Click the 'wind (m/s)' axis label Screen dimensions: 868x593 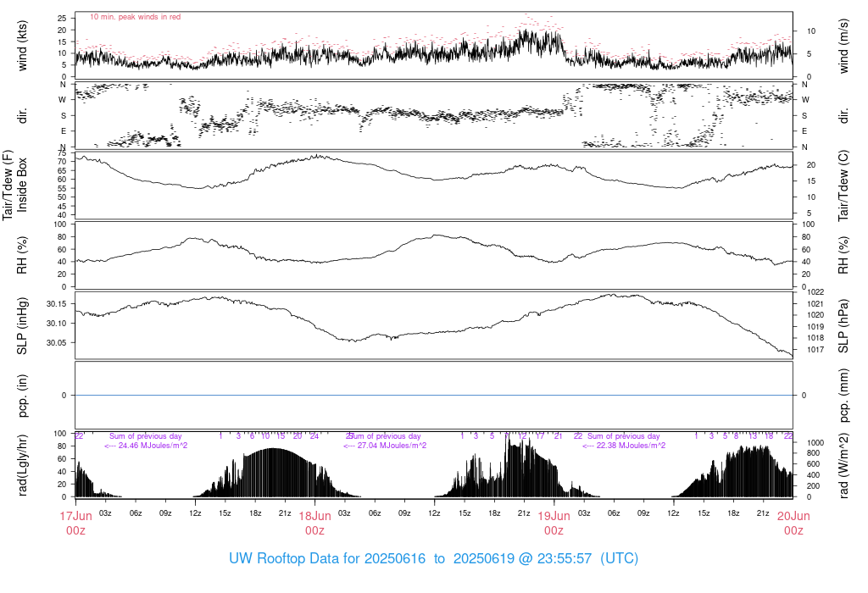click(843, 46)
